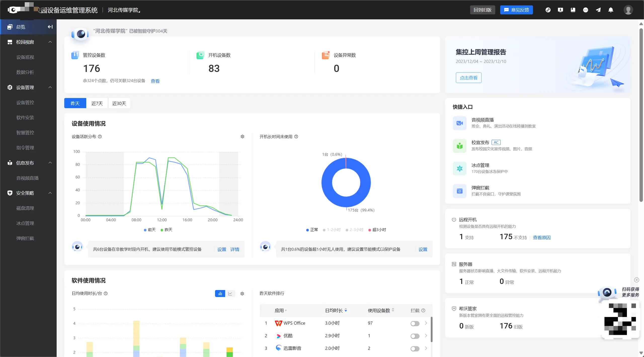Open 软件安装 in the sidebar
644x357 pixels.
[25, 118]
